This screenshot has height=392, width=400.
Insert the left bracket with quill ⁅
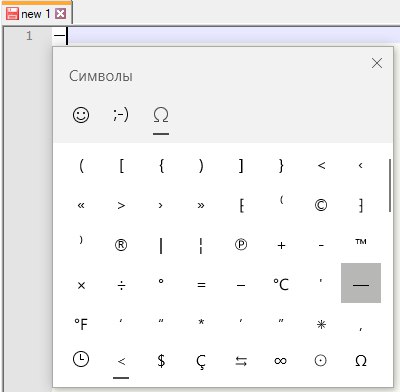point(241,205)
